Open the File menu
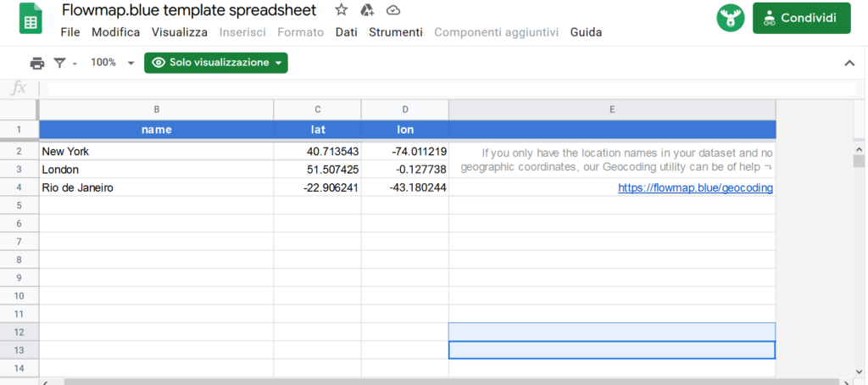868x385 pixels. 70,32
